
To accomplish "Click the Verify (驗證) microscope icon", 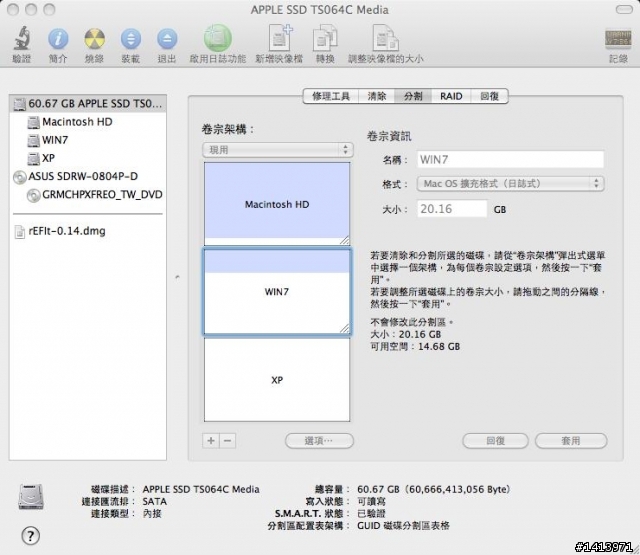I will [x=22, y=38].
